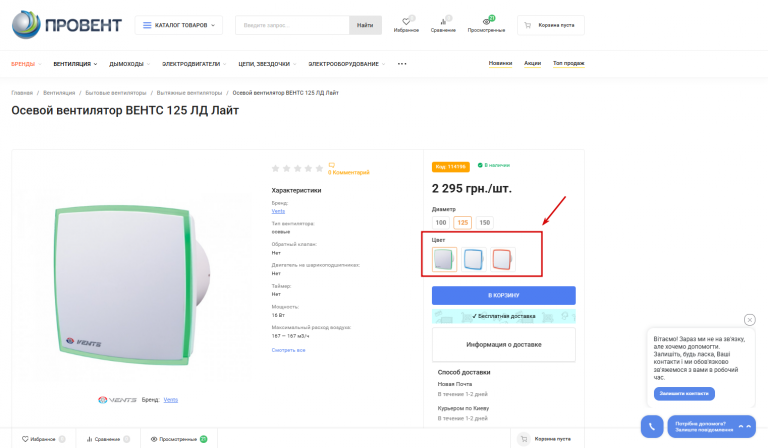Focus the search query input field
Viewport: 768px width, 448px height.
tap(293, 25)
